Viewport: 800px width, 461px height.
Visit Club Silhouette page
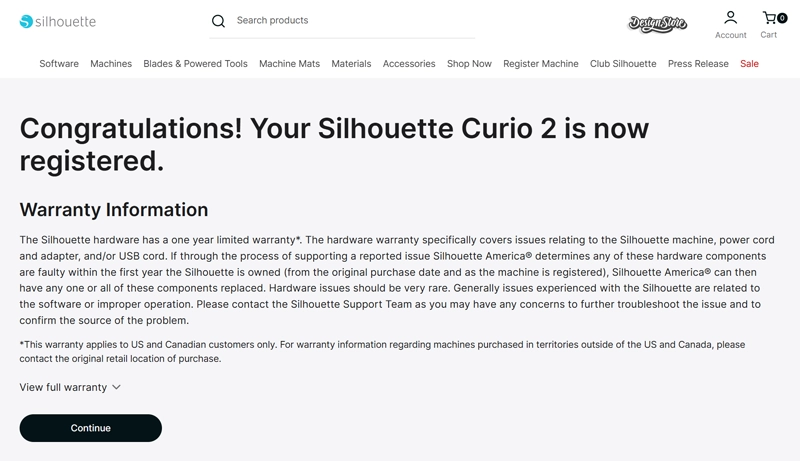click(623, 64)
